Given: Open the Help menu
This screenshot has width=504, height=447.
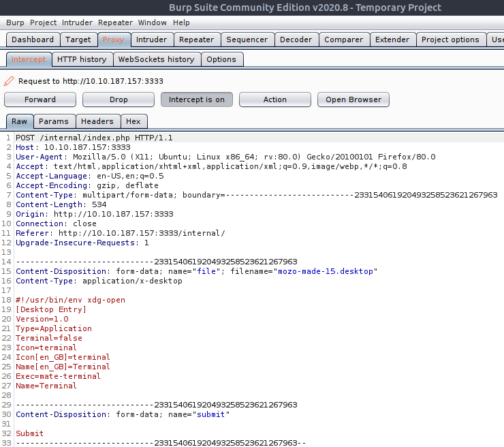Looking at the screenshot, I should (181, 22).
